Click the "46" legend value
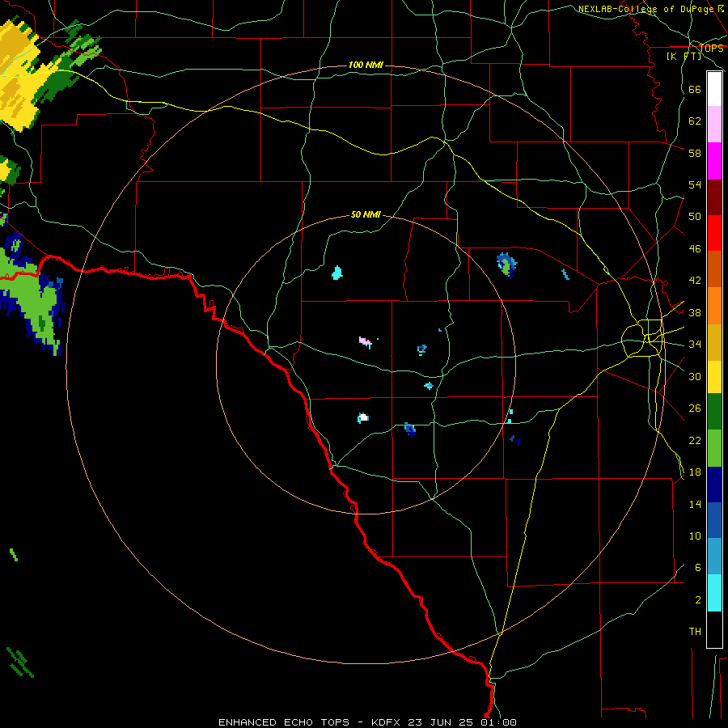728x728 pixels. pyautogui.click(x=695, y=249)
